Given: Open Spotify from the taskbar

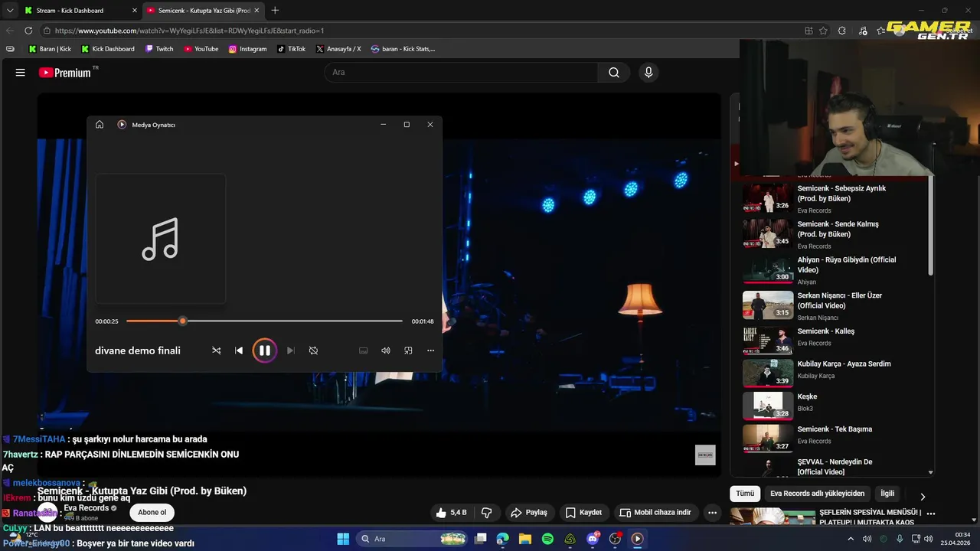Looking at the screenshot, I should [x=547, y=539].
